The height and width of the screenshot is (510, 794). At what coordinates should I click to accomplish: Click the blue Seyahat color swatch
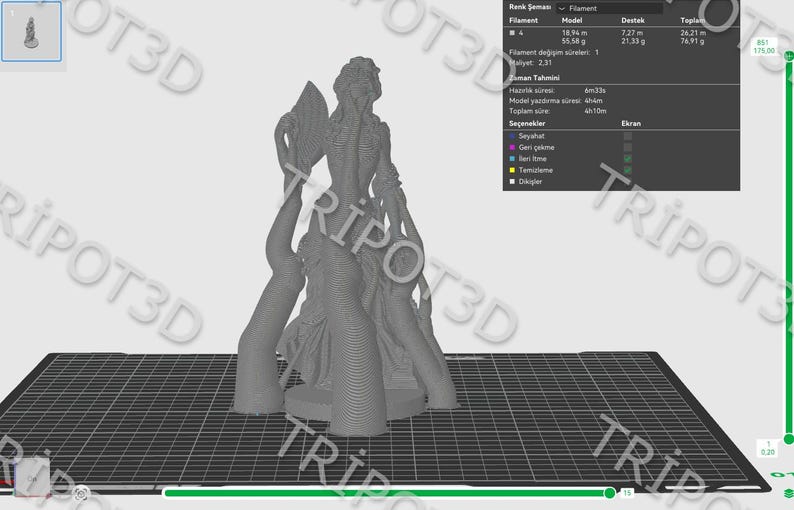click(512, 136)
